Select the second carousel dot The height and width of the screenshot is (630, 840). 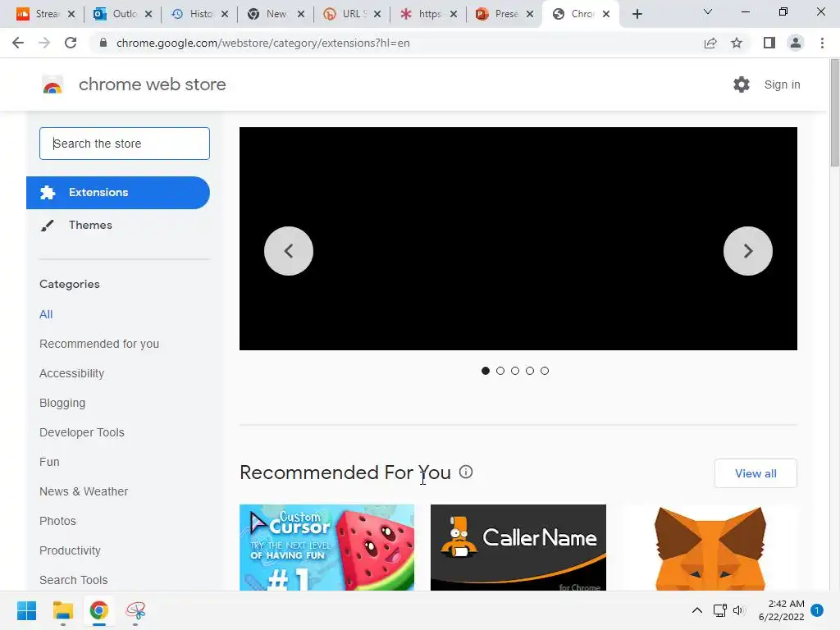click(x=500, y=371)
